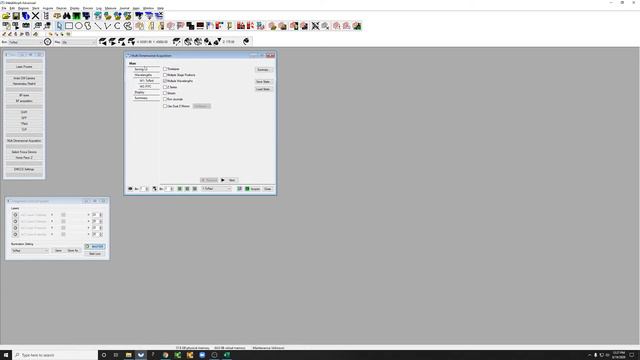
Task: Click the crossed tools icon in second toolbar row
Action: 315,26
